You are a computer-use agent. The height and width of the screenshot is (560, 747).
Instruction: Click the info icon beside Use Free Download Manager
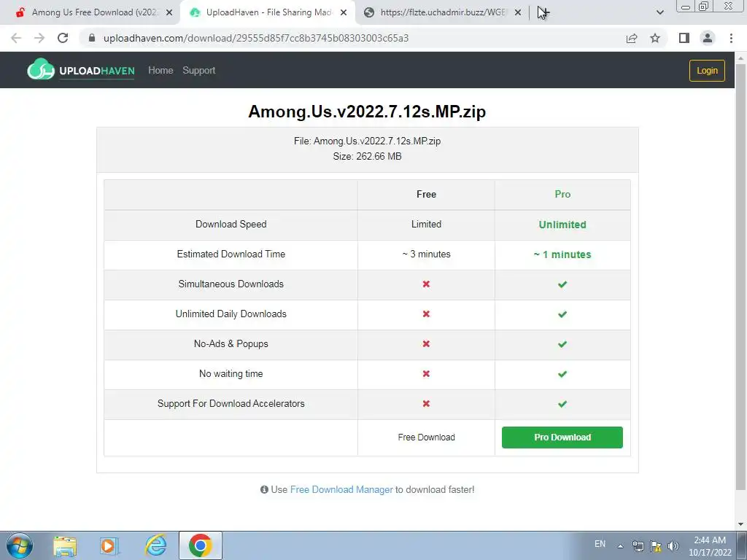pyautogui.click(x=264, y=489)
